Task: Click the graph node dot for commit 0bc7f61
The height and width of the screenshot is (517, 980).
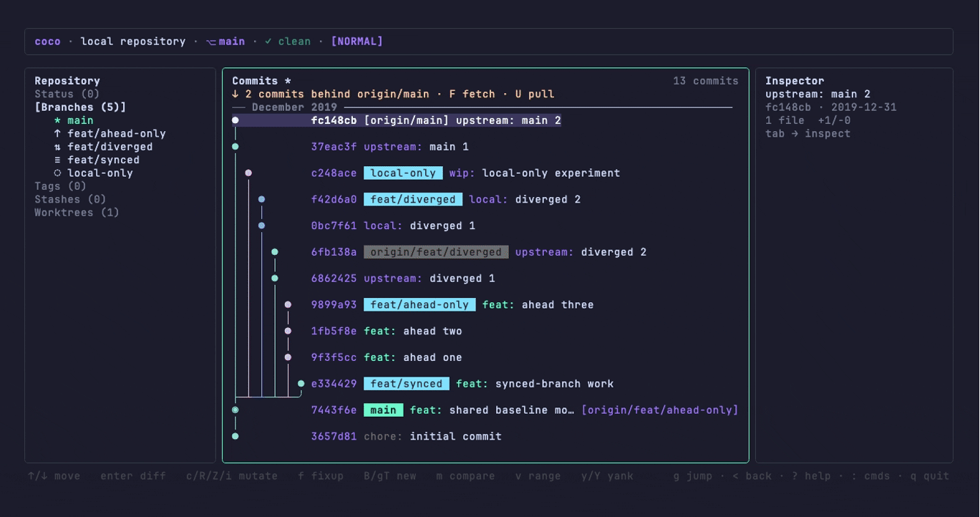Action: point(261,226)
